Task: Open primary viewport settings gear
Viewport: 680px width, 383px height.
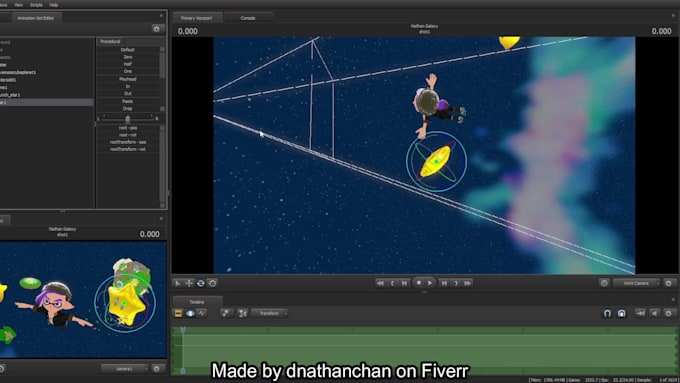Action: tap(669, 283)
